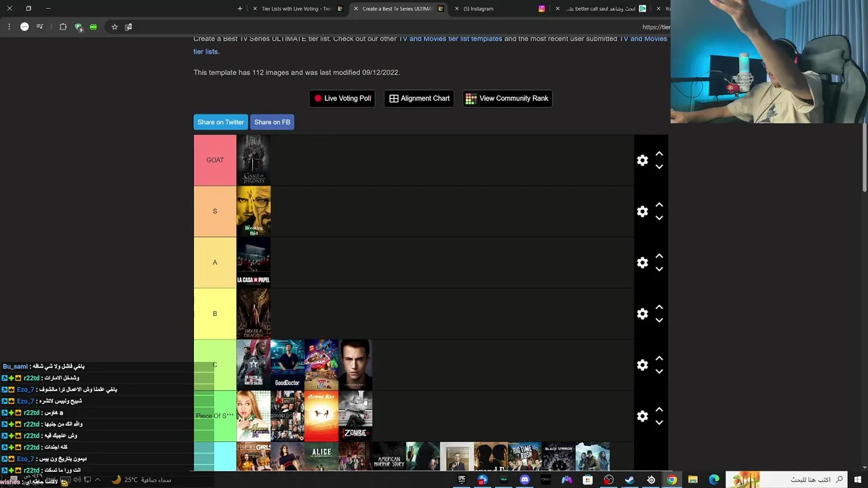
Task: Move GOAT tier row up with arrow
Action: coord(659,154)
